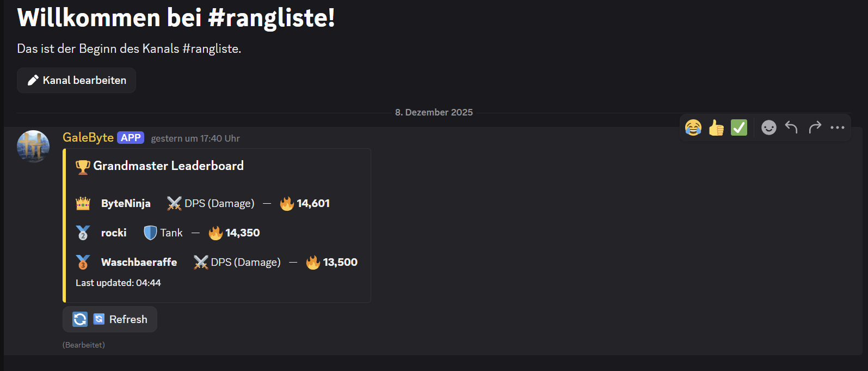The width and height of the screenshot is (868, 371).
Task: Open more message options (three dots)
Action: 838,127
